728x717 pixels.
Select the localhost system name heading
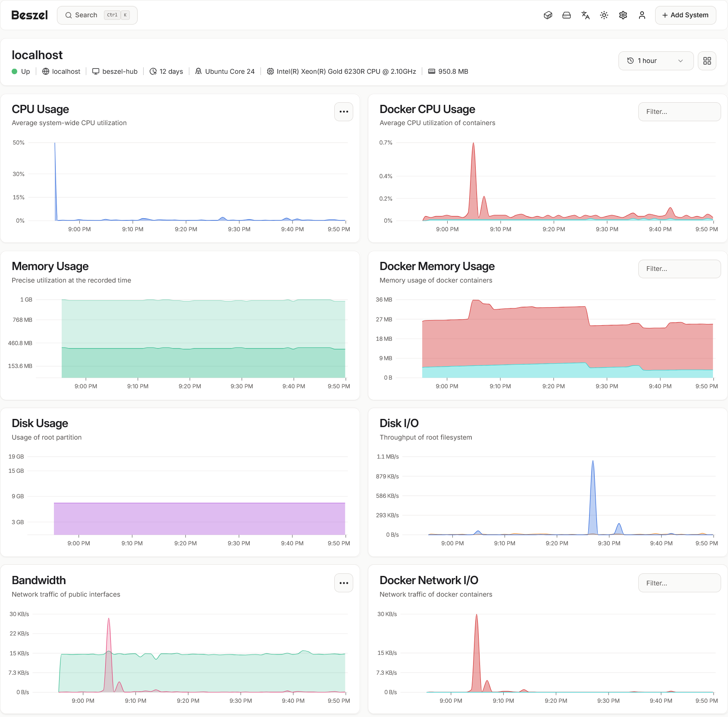37,55
